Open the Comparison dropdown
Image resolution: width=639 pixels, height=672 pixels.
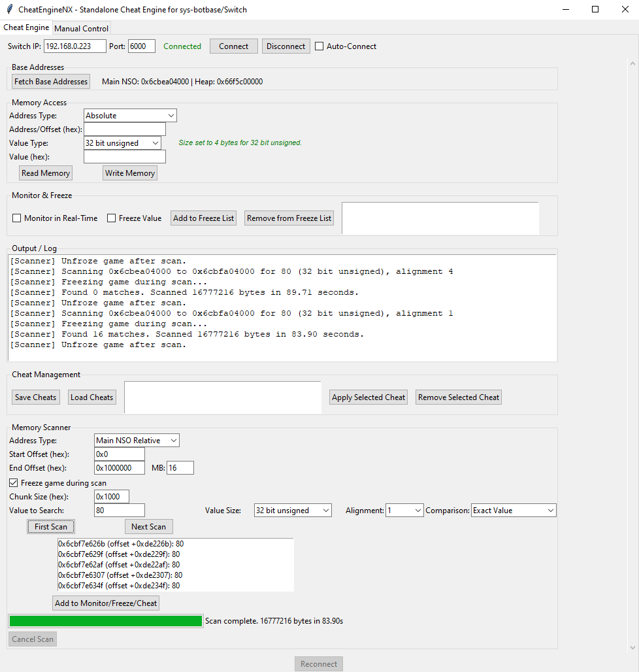click(514, 510)
